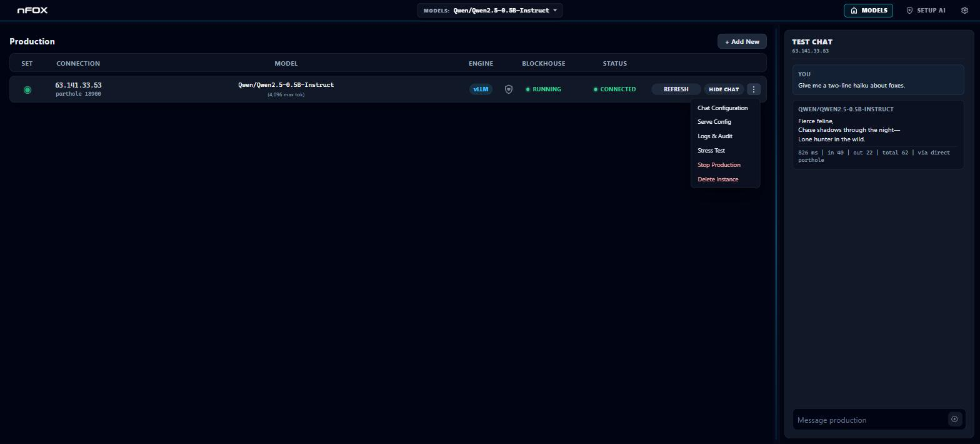Click the Blockhouse column header
The image size is (980, 444).
click(544, 63)
